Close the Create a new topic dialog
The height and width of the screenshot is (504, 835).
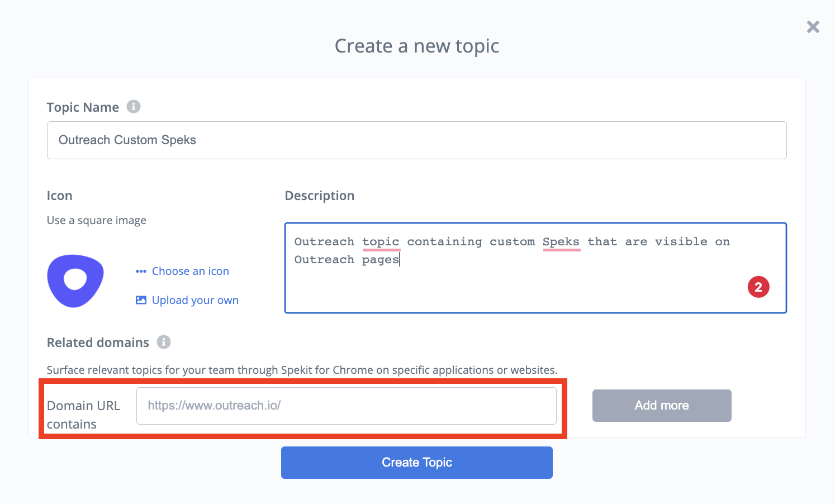pyautogui.click(x=813, y=27)
